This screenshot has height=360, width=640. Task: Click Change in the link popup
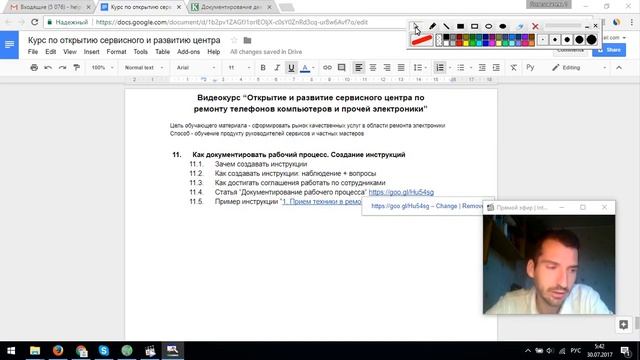446,206
